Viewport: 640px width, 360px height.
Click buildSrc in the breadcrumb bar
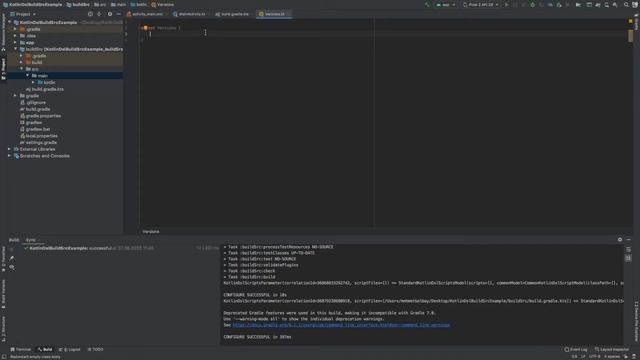tap(78, 5)
